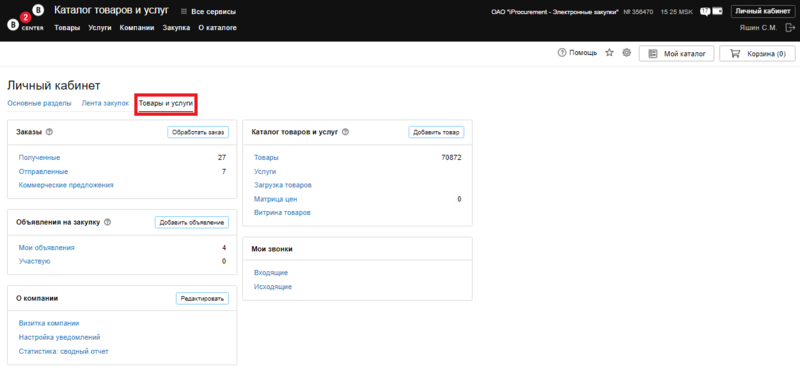Click help icon next to Каталог товаров и услуг
Screen dimensions: 800x371
pos(345,132)
